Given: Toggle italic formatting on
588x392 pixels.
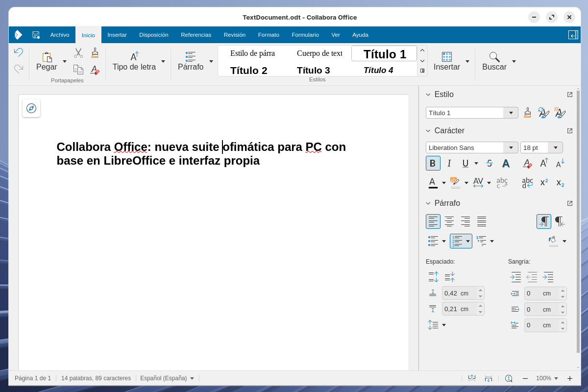Looking at the screenshot, I should click(449, 163).
